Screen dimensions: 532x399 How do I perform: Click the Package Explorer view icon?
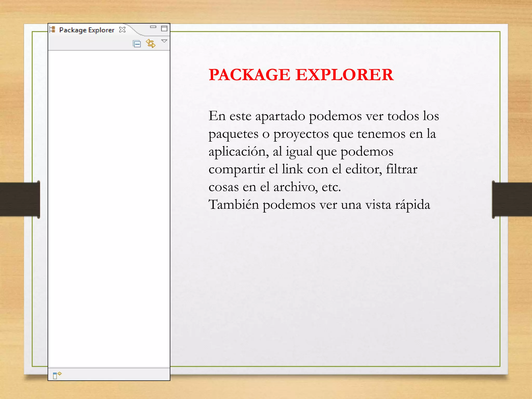52,29
